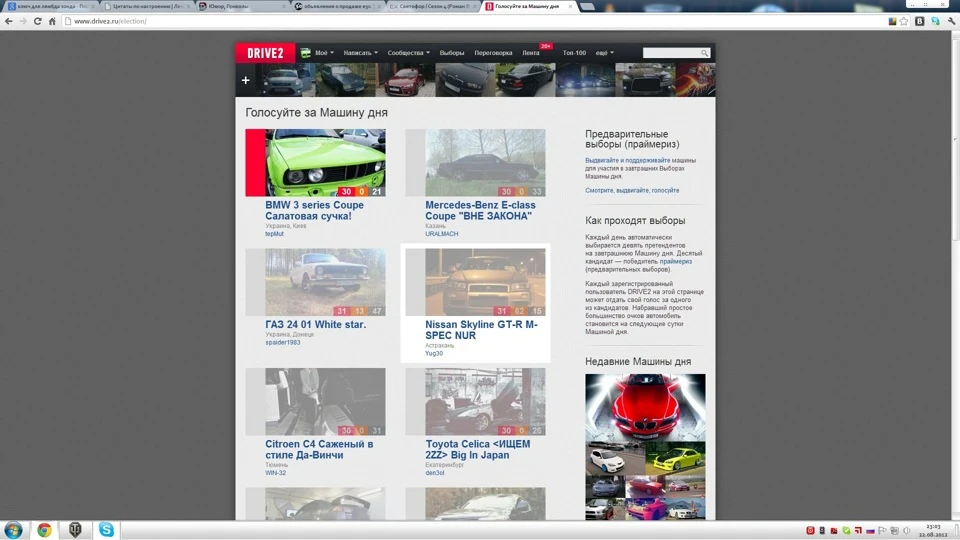
Task: Click the DRIVE2 search input field
Action: click(671, 53)
